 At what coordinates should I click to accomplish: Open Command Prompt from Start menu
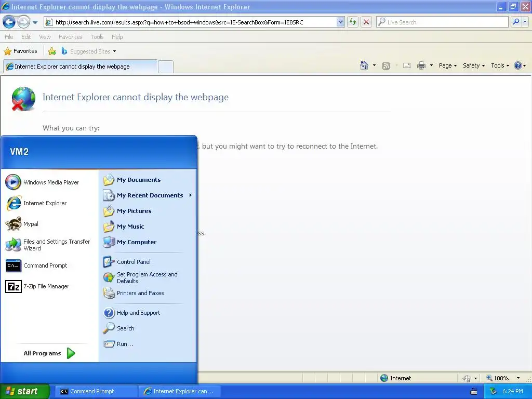[50, 265]
